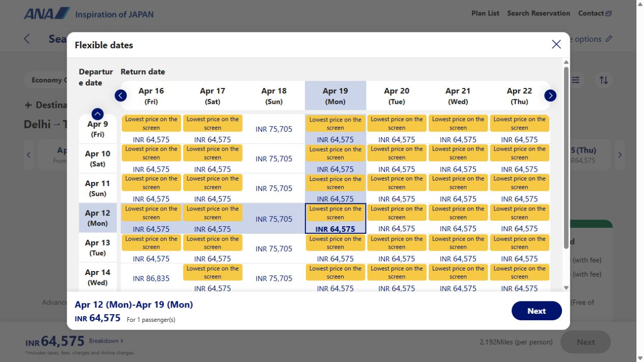Open Plan List in header
Viewport: 644px width, 362px height.
[485, 13]
